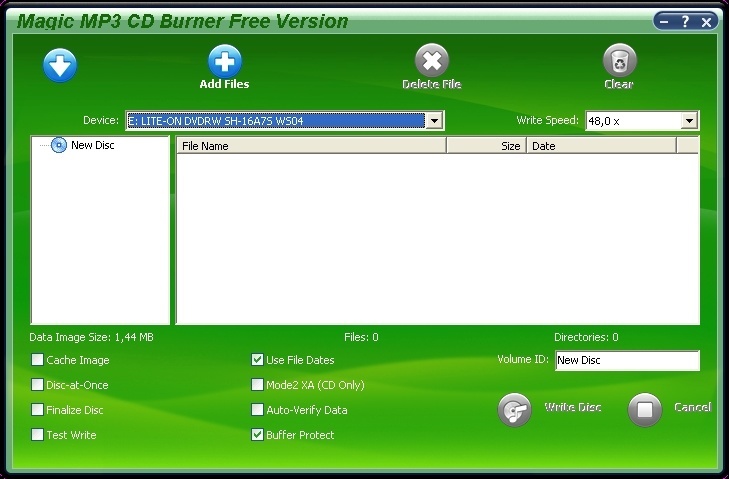Sort by the Size column header

[486, 146]
